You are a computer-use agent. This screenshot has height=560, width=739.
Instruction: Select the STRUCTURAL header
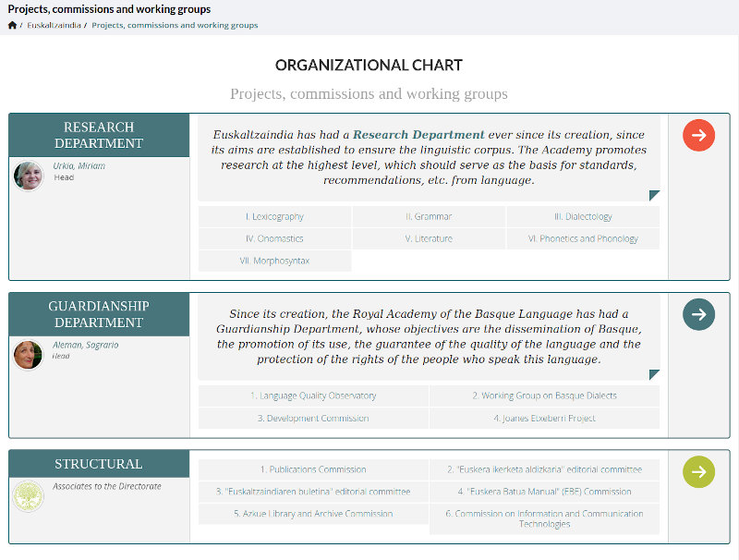pos(99,464)
